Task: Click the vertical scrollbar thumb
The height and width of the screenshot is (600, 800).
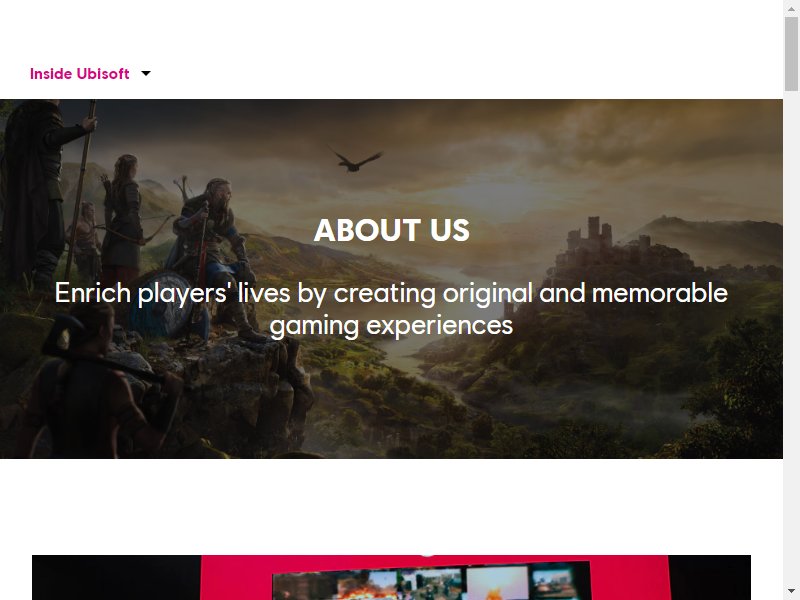Action: click(791, 54)
